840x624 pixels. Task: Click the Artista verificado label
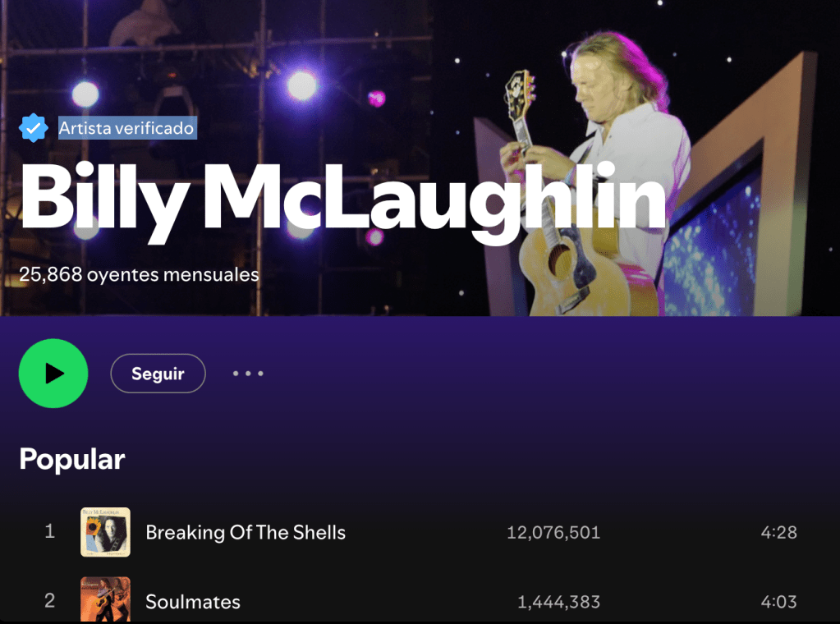(x=127, y=128)
